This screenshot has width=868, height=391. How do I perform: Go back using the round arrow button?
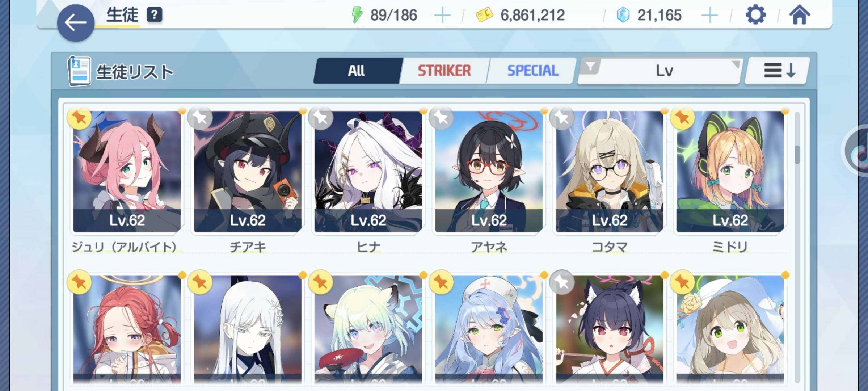coord(76,23)
